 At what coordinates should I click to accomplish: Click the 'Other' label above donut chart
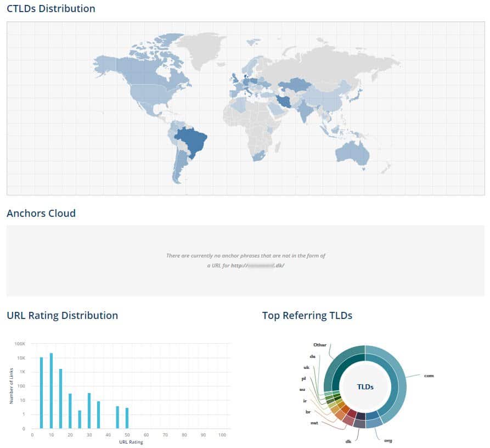[320, 345]
